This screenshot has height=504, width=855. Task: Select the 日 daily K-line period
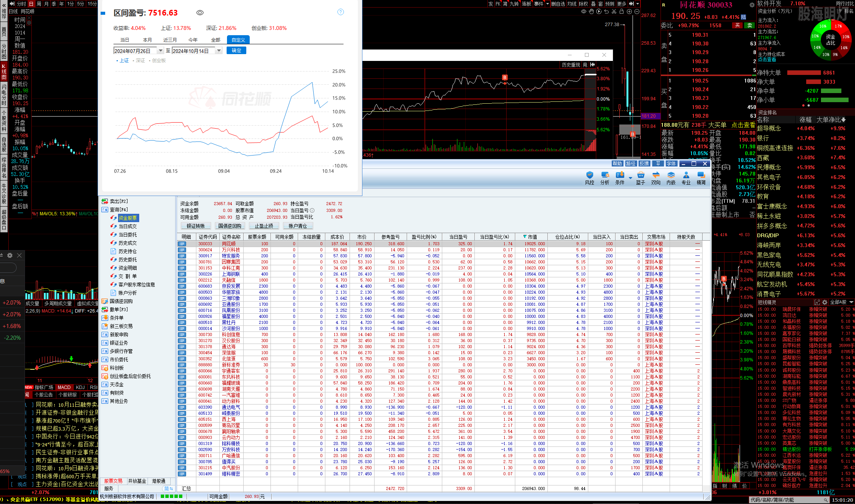coord(31,4)
